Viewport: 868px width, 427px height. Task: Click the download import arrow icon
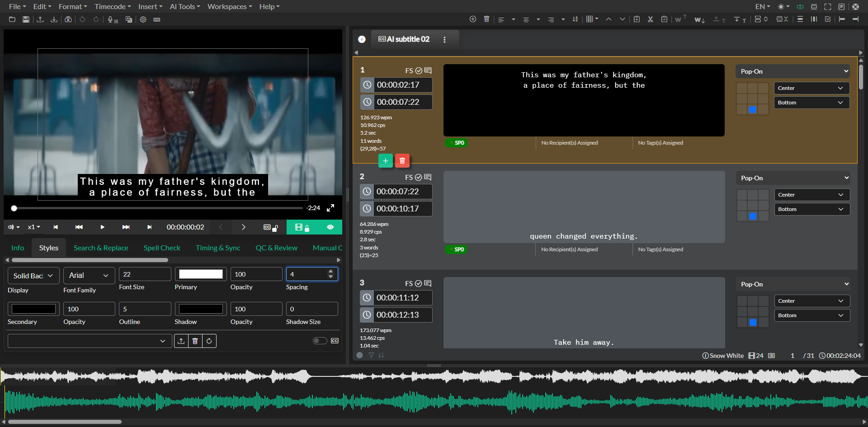click(x=54, y=19)
